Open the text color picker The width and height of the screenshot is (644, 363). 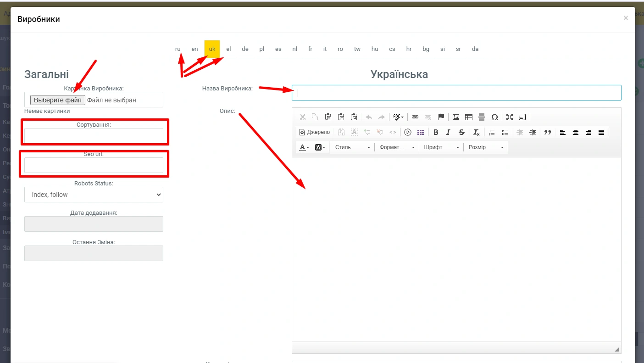point(304,147)
